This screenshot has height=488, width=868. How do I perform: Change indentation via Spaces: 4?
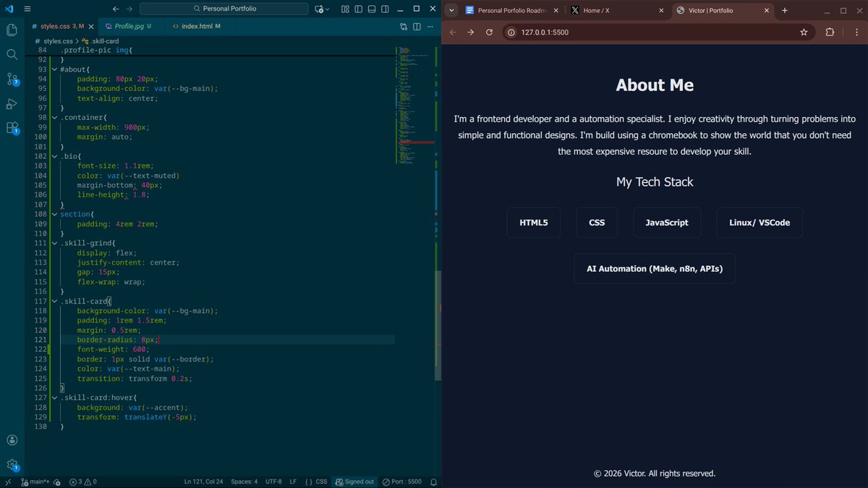point(244,481)
